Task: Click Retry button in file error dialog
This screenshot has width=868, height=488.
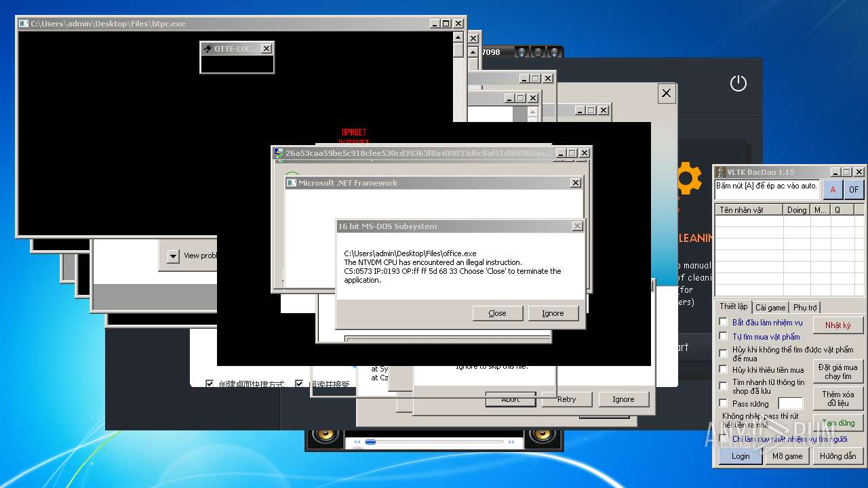Action: click(566, 399)
